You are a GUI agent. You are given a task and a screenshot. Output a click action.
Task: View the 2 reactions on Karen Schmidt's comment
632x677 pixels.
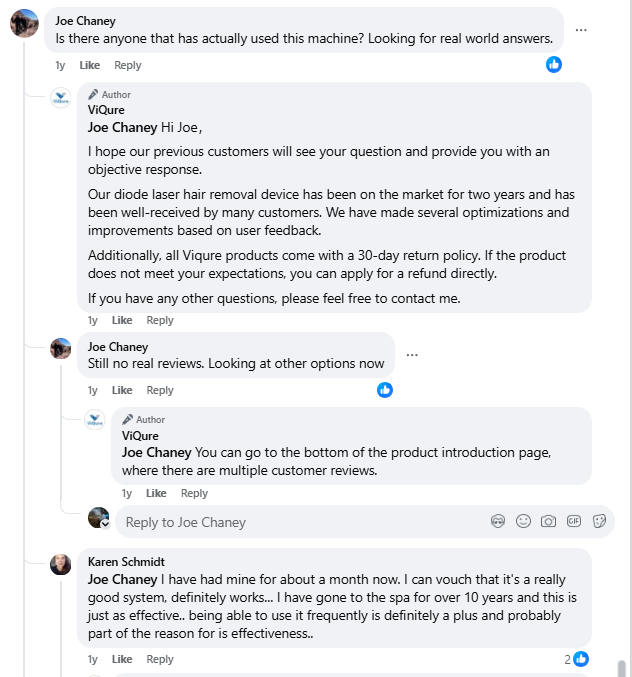pyautogui.click(x=575, y=659)
